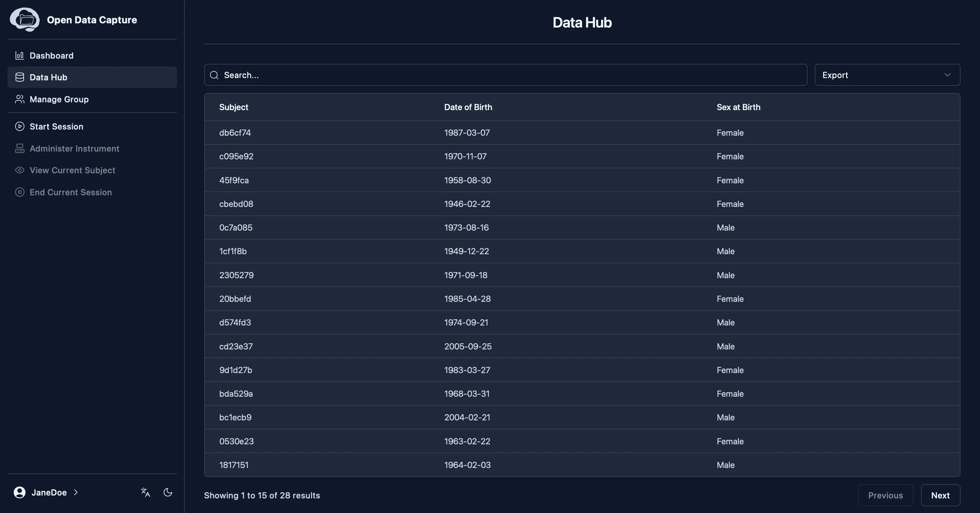Click the End Current Session stop icon

click(19, 192)
